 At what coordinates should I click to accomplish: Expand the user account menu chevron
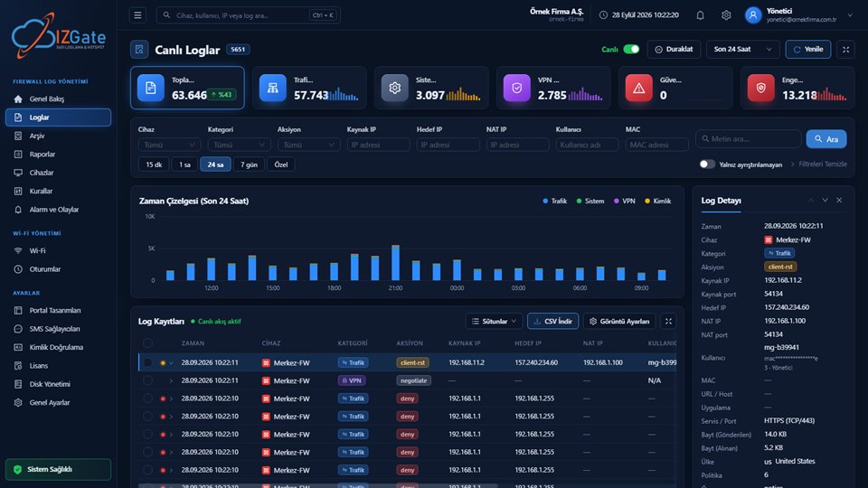[850, 15]
